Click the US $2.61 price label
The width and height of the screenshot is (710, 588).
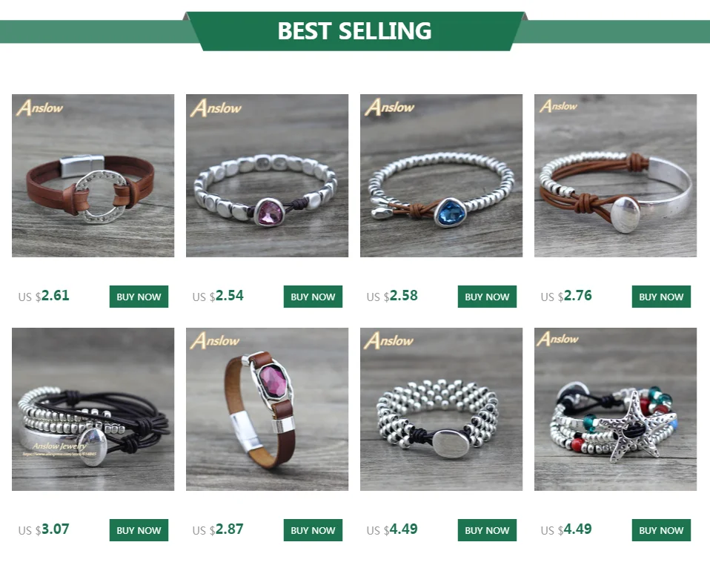44,296
